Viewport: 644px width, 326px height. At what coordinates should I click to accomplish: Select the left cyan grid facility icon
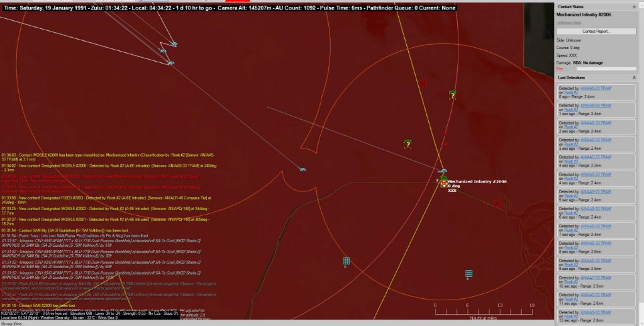[347, 261]
